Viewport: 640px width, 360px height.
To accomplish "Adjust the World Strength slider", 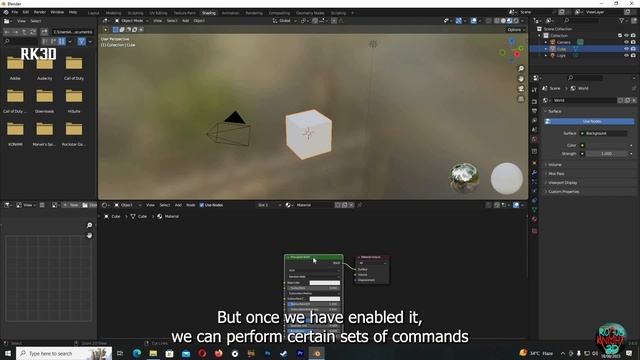I will [606, 153].
